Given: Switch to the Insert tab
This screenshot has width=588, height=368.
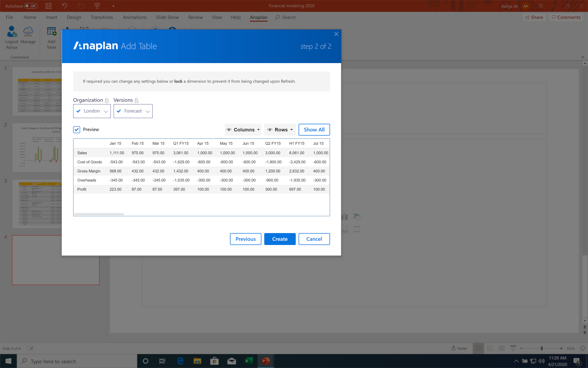Looking at the screenshot, I should [51, 17].
